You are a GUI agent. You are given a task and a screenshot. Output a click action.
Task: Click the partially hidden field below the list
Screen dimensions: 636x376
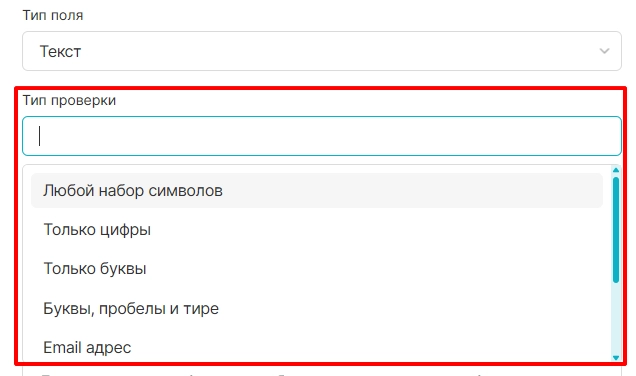point(322,371)
